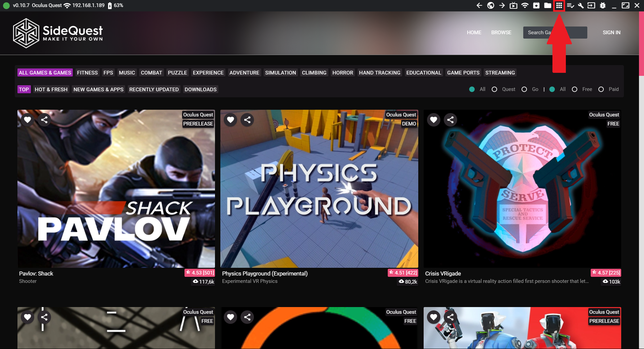The image size is (644, 349).
Task: Share Physics Playground using share icon
Action: (x=247, y=120)
